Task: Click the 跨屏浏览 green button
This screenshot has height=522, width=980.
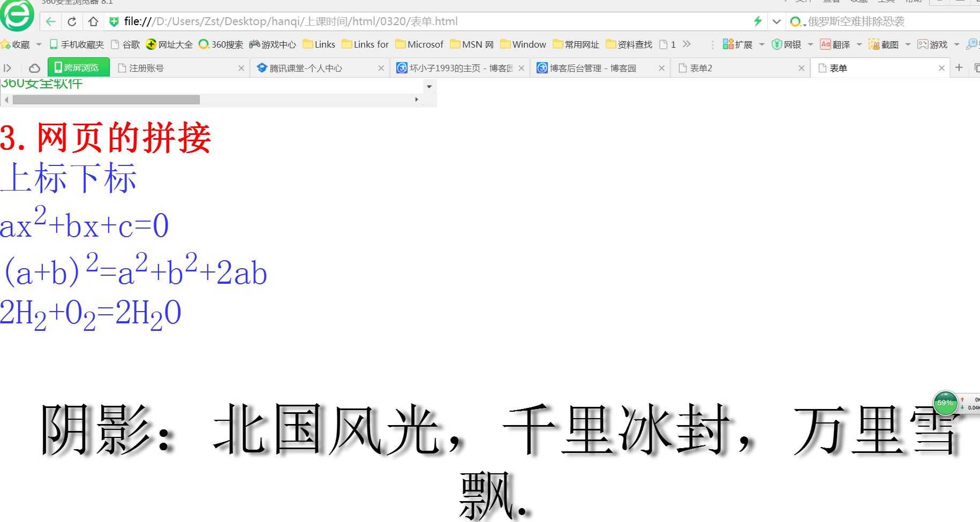Action: point(78,67)
